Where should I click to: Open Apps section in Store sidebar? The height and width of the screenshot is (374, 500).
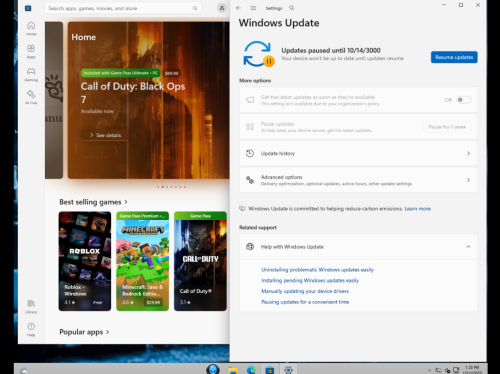[31, 52]
